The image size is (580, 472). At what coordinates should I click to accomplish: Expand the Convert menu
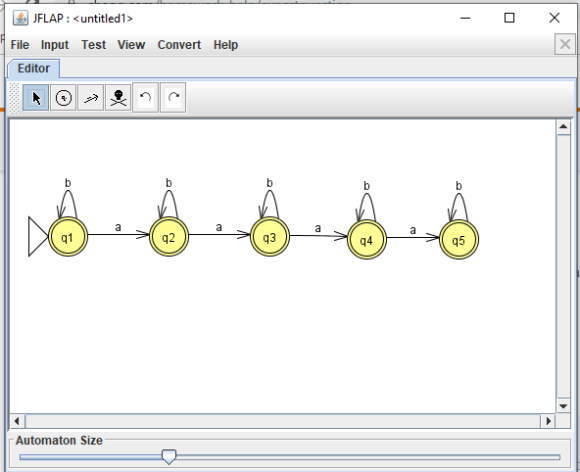click(x=179, y=45)
